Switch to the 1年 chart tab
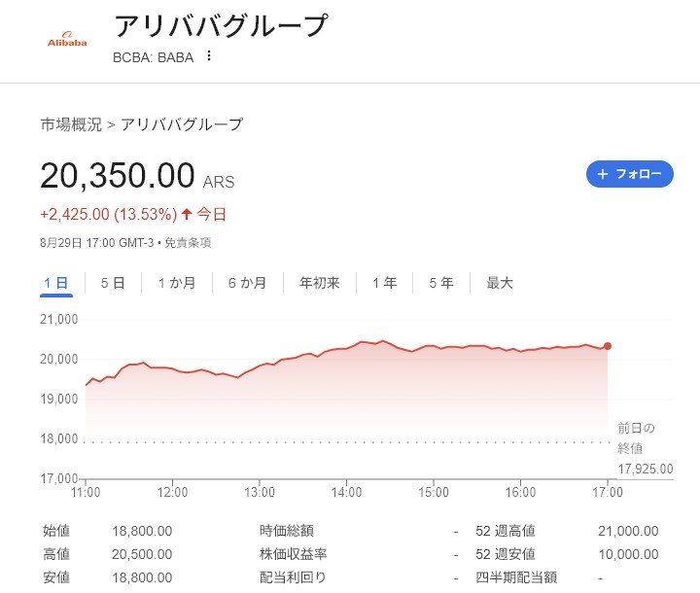Viewport: 700px width, 593px height. [384, 283]
